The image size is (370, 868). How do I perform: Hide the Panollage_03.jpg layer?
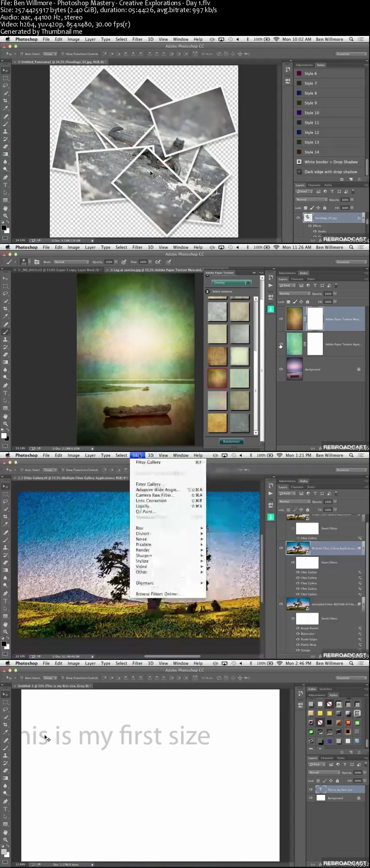(298, 218)
